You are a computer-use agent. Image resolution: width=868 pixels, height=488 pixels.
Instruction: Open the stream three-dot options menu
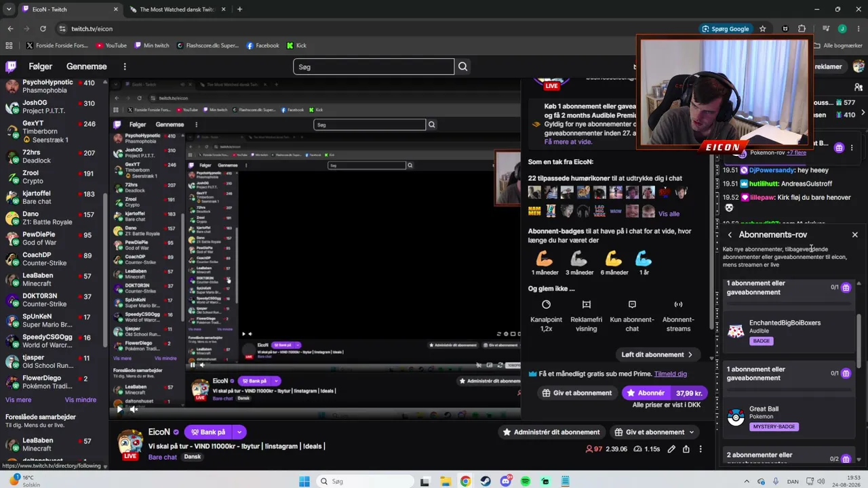click(701, 449)
